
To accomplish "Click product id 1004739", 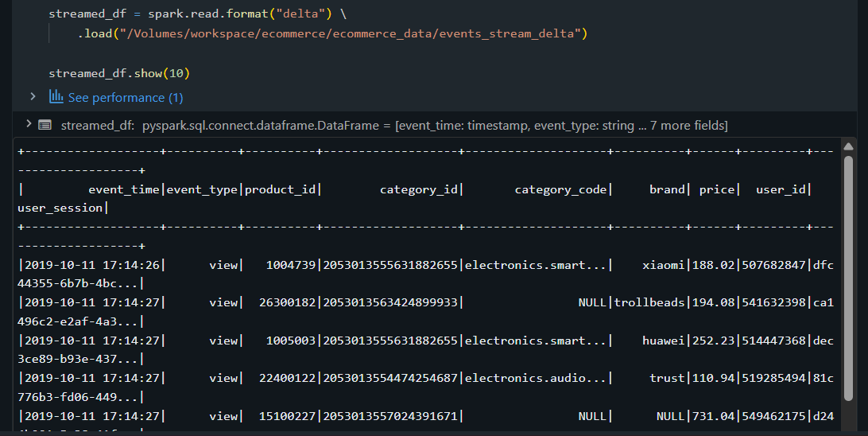I will click(x=291, y=266).
